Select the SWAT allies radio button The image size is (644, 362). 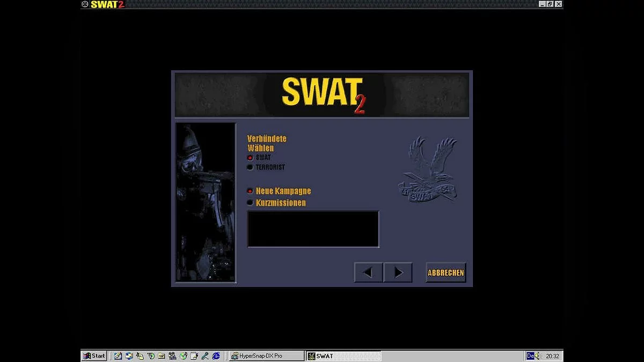250,158
